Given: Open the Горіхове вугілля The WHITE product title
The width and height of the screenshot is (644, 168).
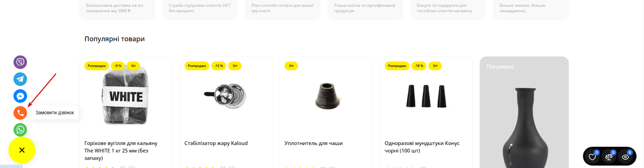Looking at the screenshot, I should tap(121, 150).
